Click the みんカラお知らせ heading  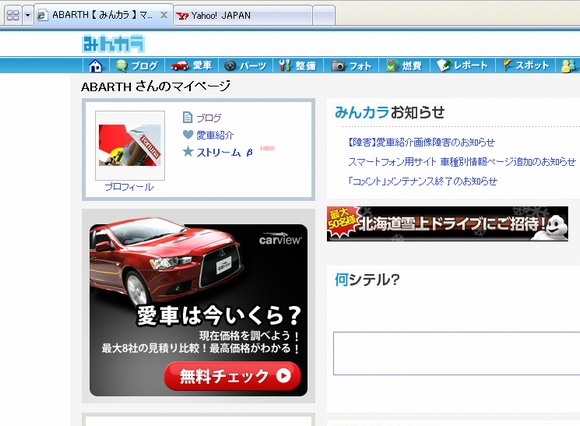390,112
